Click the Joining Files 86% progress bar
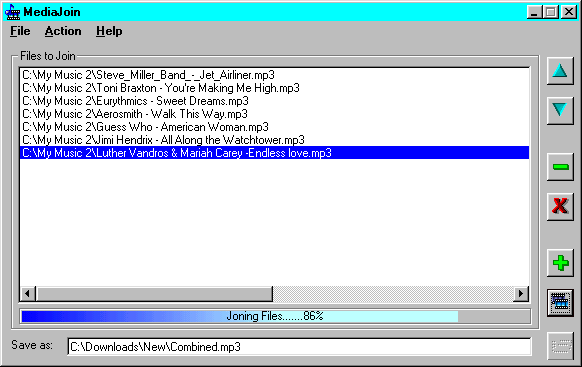Screen dimensions: 582x367 coord(275,316)
